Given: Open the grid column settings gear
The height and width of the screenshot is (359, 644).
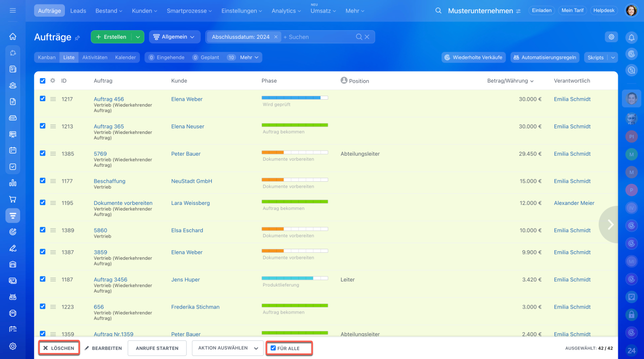Looking at the screenshot, I should click(52, 81).
